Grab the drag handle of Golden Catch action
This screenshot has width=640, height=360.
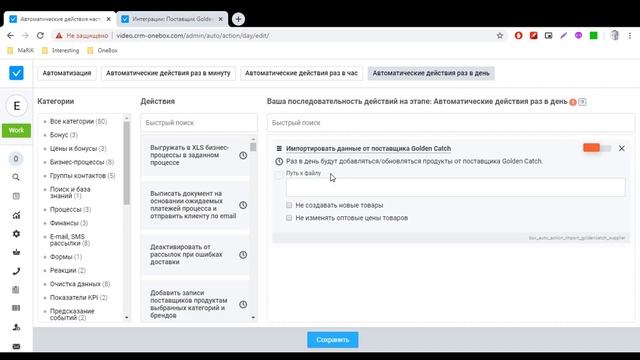pyautogui.click(x=279, y=149)
